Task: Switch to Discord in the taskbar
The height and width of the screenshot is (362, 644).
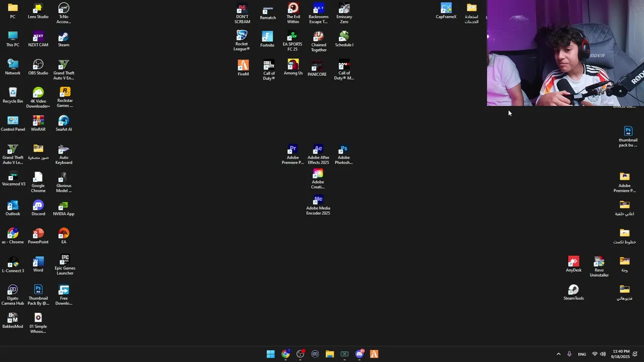Action: [x=359, y=354]
